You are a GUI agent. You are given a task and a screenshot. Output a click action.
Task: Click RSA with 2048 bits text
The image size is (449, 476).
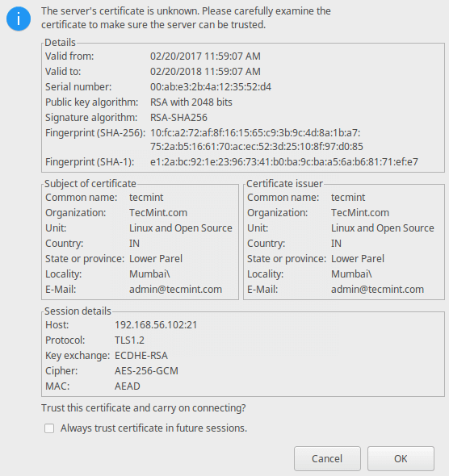pyautogui.click(x=191, y=102)
